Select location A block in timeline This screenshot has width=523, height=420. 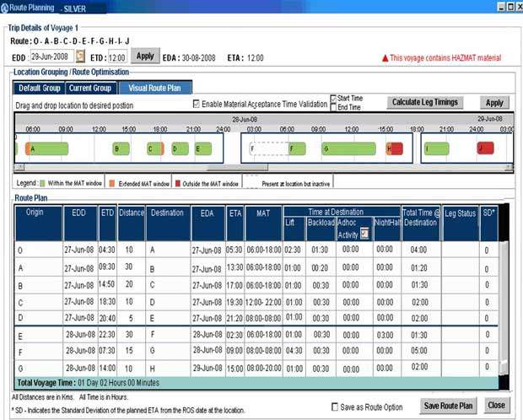click(x=47, y=148)
